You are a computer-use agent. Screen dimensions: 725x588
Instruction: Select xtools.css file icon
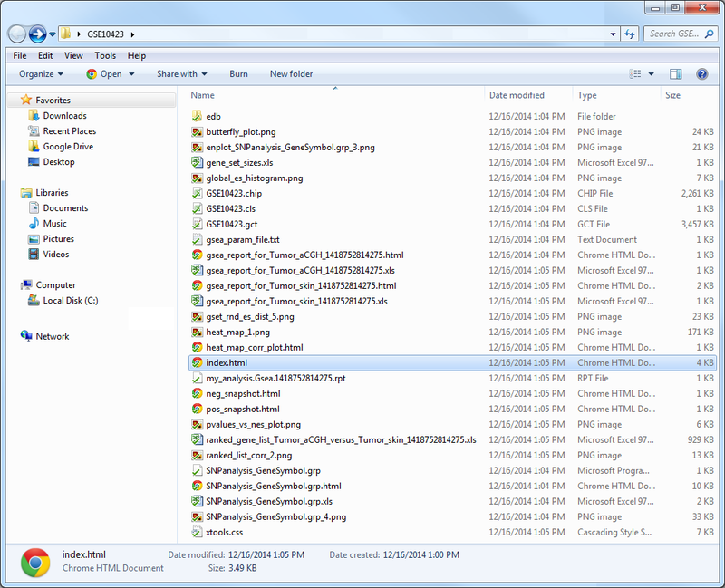197,532
